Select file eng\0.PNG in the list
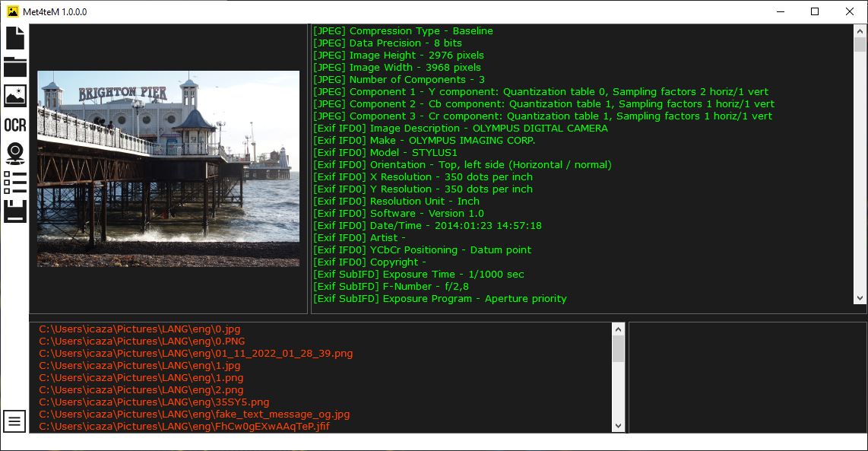 tap(141, 341)
